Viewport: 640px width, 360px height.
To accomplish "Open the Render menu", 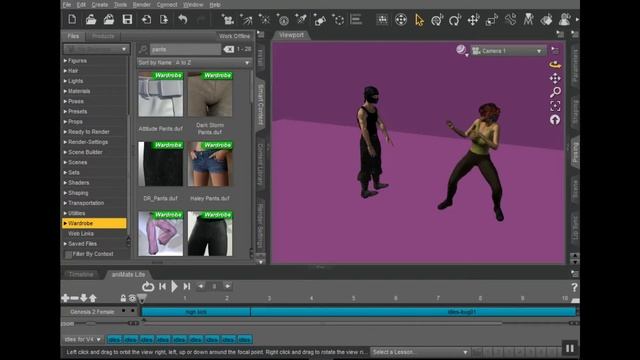I will click(x=142, y=5).
